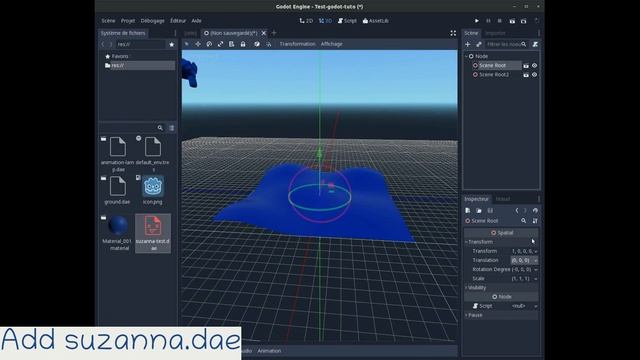This screenshot has height=360, width=640.
Task: Open the AssetLib workspace
Action: (x=376, y=21)
